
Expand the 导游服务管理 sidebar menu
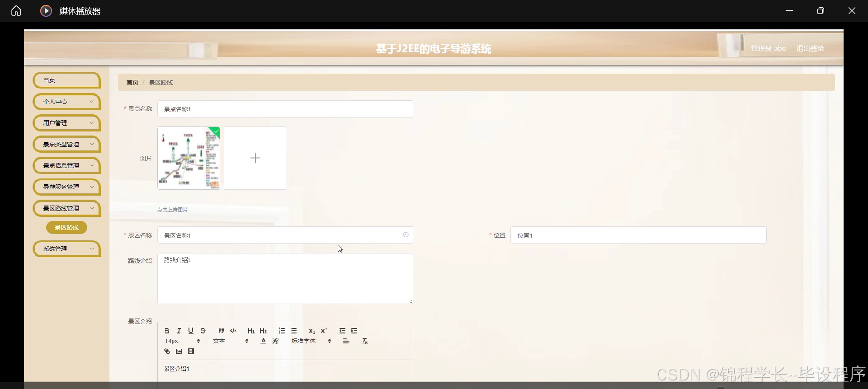(x=66, y=187)
